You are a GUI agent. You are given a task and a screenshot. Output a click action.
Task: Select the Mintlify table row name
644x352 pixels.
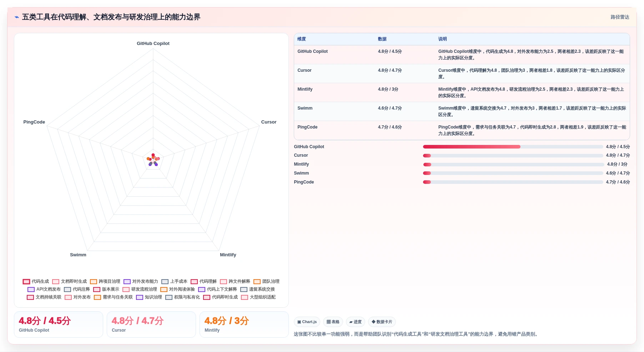305,89
